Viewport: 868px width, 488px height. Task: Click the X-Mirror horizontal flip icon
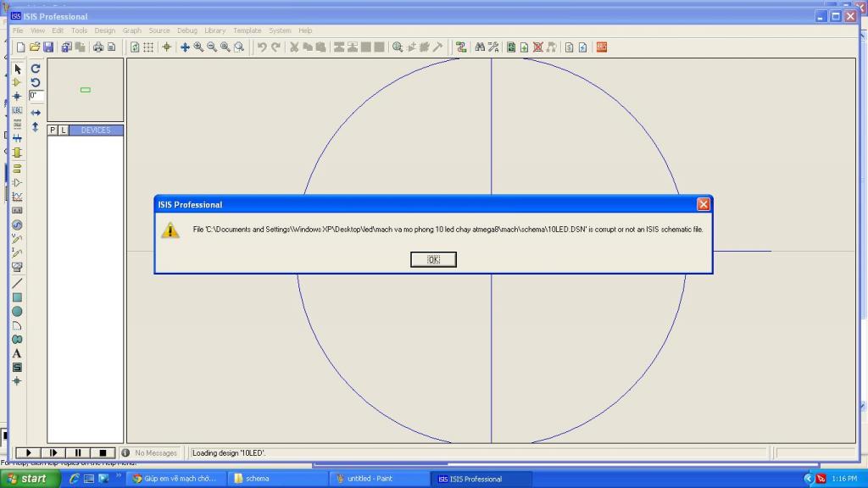[x=36, y=113]
